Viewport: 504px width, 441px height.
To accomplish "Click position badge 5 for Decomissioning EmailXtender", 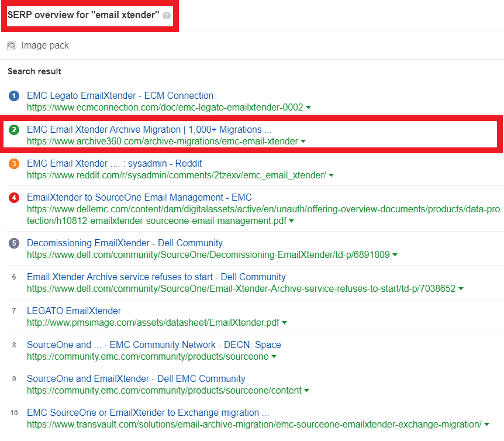I will [14, 243].
